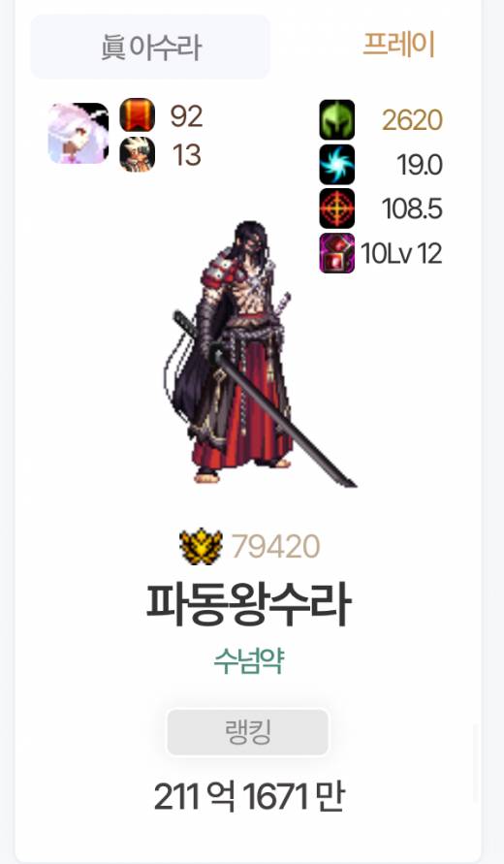This screenshot has width=504, height=864.
Task: Click the swordsman character sprite
Action: [259, 354]
